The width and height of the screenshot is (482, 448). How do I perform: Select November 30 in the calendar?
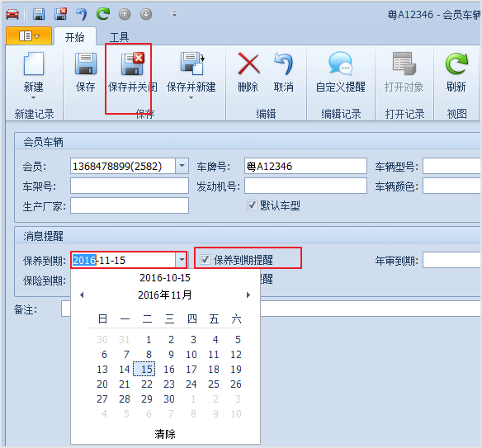click(x=169, y=398)
